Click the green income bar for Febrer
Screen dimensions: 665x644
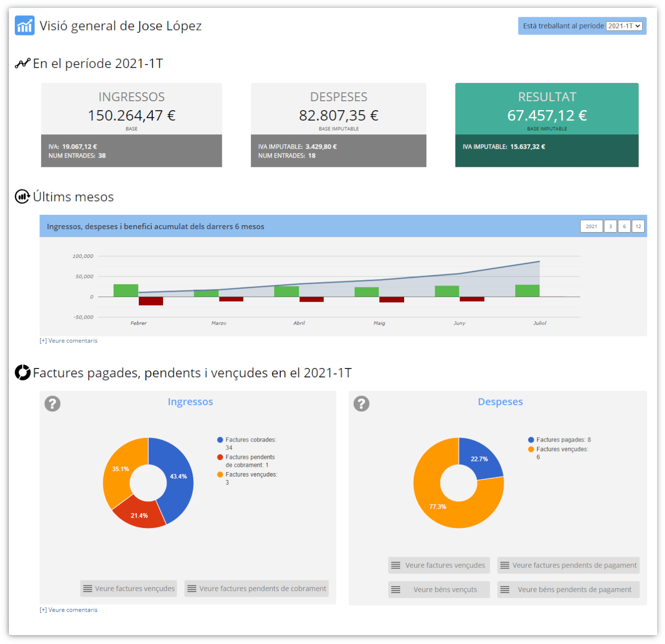point(126,290)
